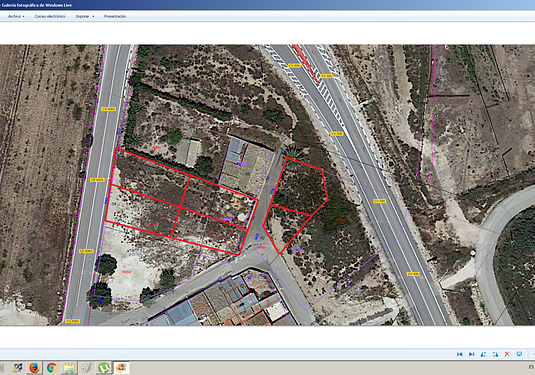Go to the next photo
The width and height of the screenshot is (535, 375).
[x=472, y=354]
